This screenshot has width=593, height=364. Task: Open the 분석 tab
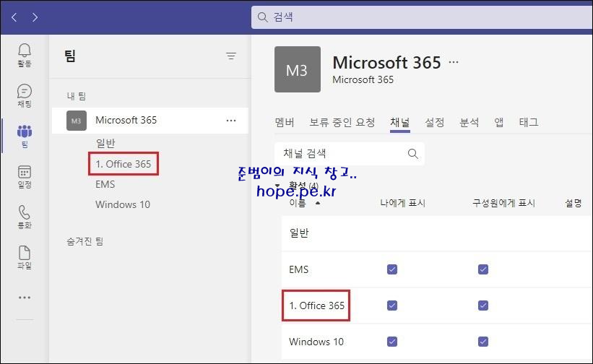469,122
